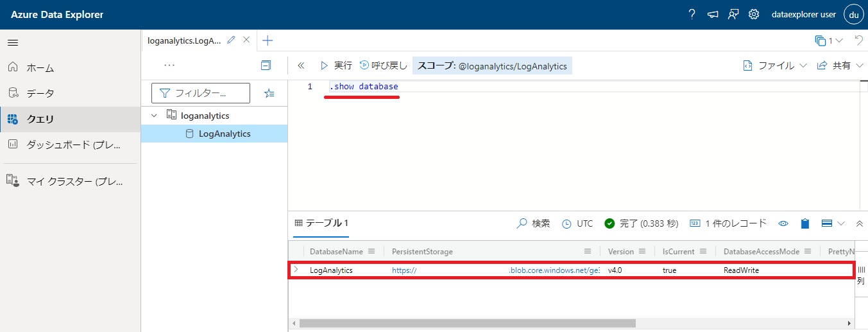Click the LogAnalytics cell in results
This screenshot has width=868, height=332.
click(x=331, y=270)
